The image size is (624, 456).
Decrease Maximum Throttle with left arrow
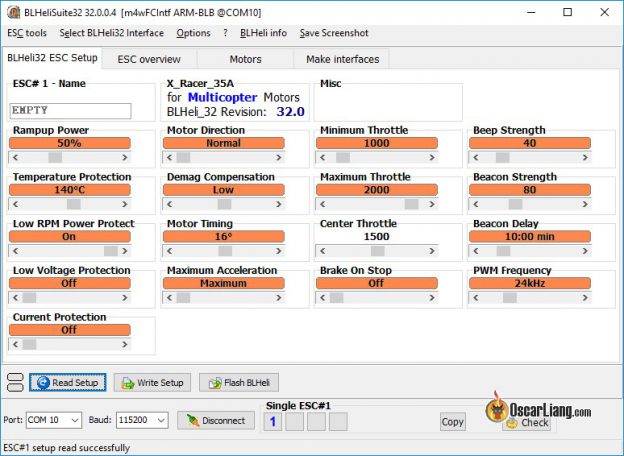click(322, 204)
